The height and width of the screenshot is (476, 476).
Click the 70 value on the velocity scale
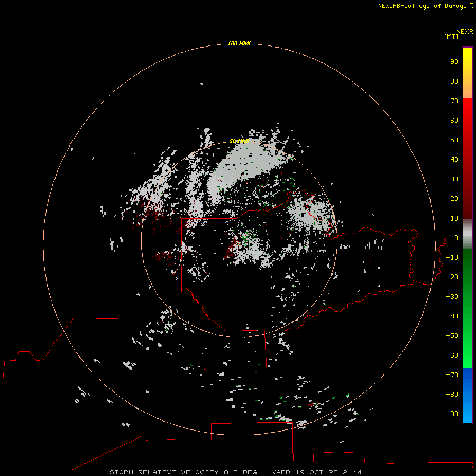454,101
